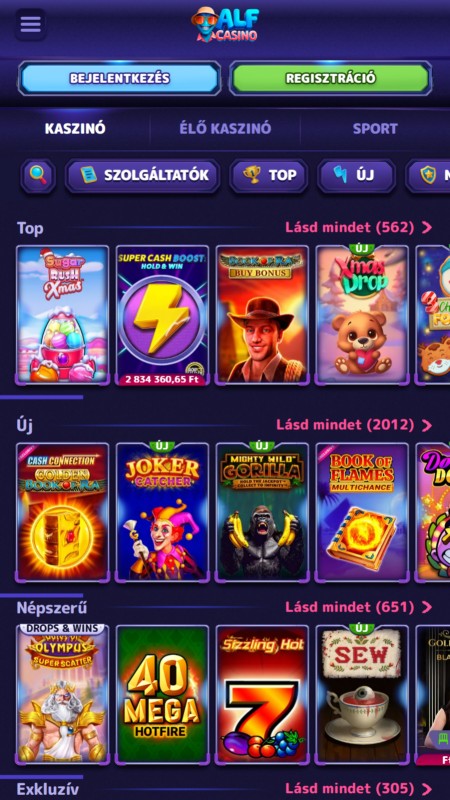Open Lásd mindet (305) for Exkluzív
Image resolution: width=450 pixels, height=800 pixels.
pyautogui.click(x=359, y=789)
